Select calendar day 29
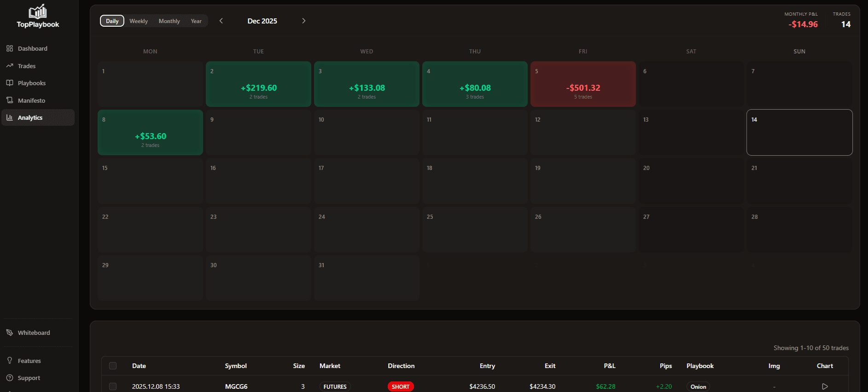868x392 pixels. (x=150, y=278)
